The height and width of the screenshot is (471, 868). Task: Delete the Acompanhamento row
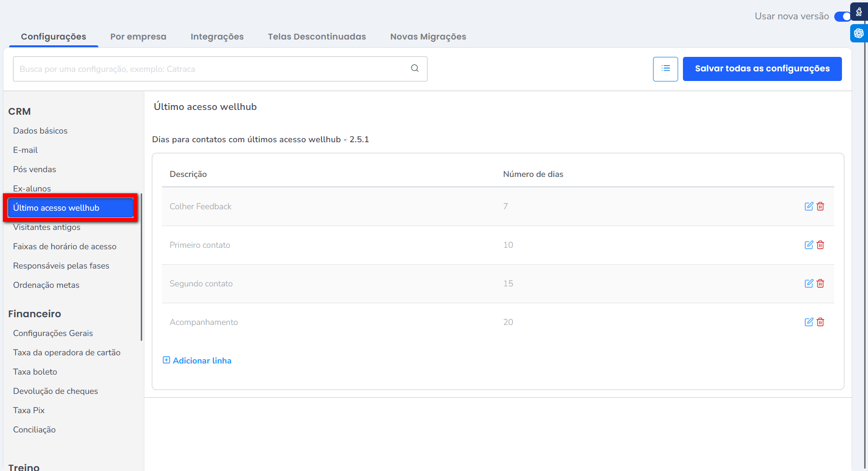[x=820, y=322]
